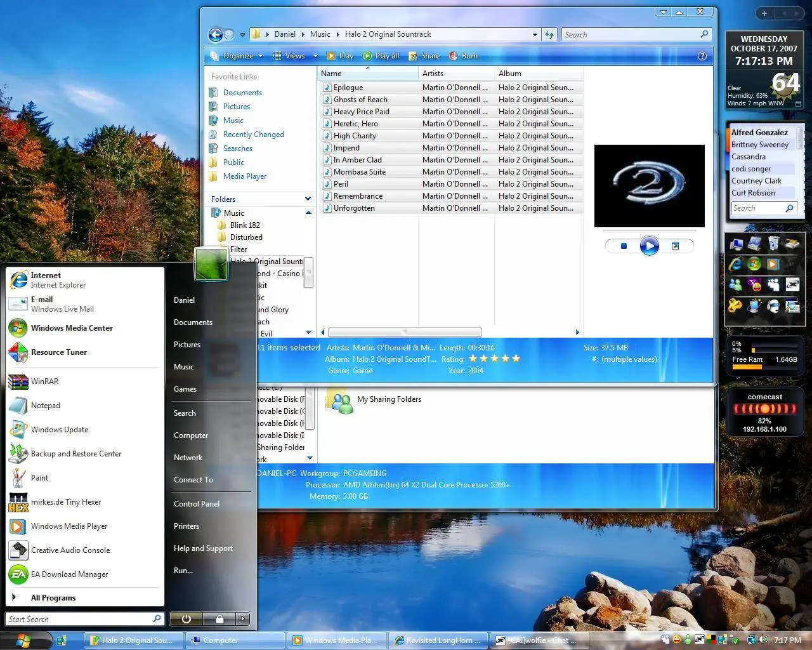Open Creative Audio Console
This screenshot has height=650, width=812.
point(85,550)
